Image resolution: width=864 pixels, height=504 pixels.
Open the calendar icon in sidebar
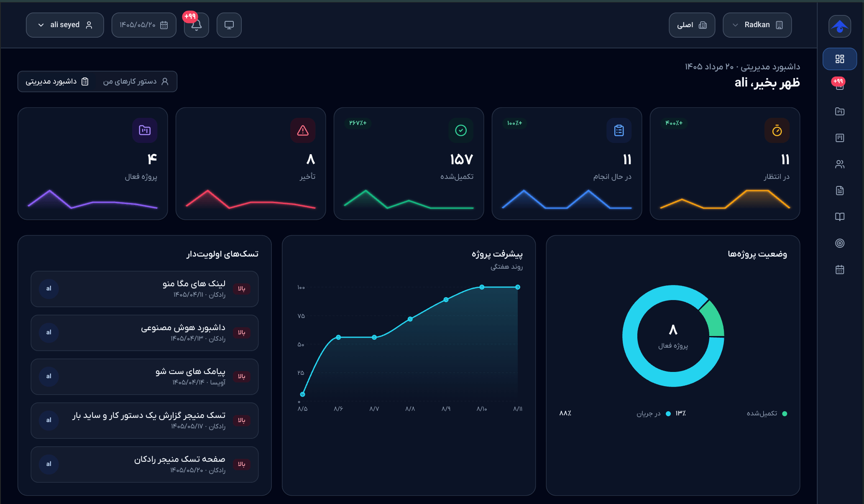click(840, 270)
